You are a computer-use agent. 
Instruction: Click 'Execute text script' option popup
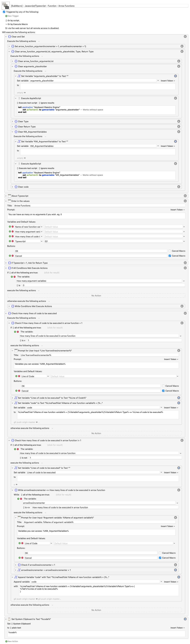point(27,103)
